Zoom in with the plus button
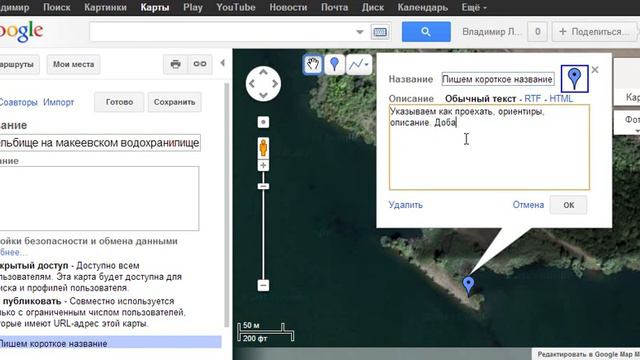Image resolution: width=640 pixels, height=360 pixels. point(263,165)
